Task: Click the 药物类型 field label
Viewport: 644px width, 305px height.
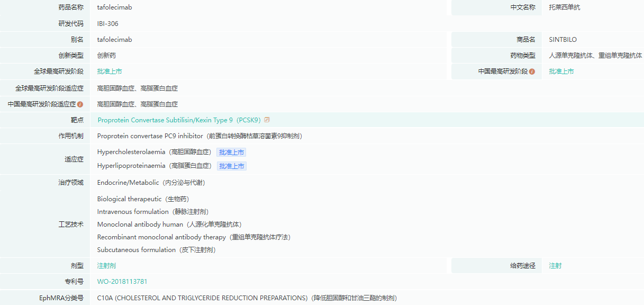Action: click(523, 56)
